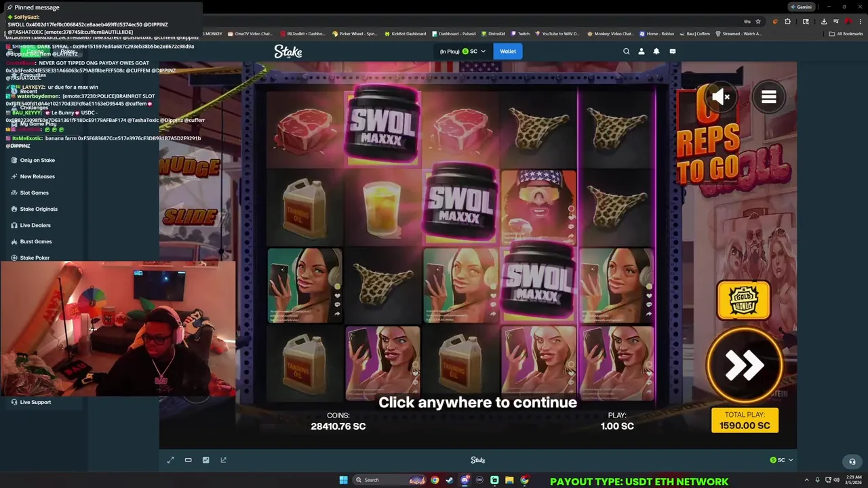Open the taskbar clock and date
The width and height of the screenshot is (868, 488).
pos(854,480)
